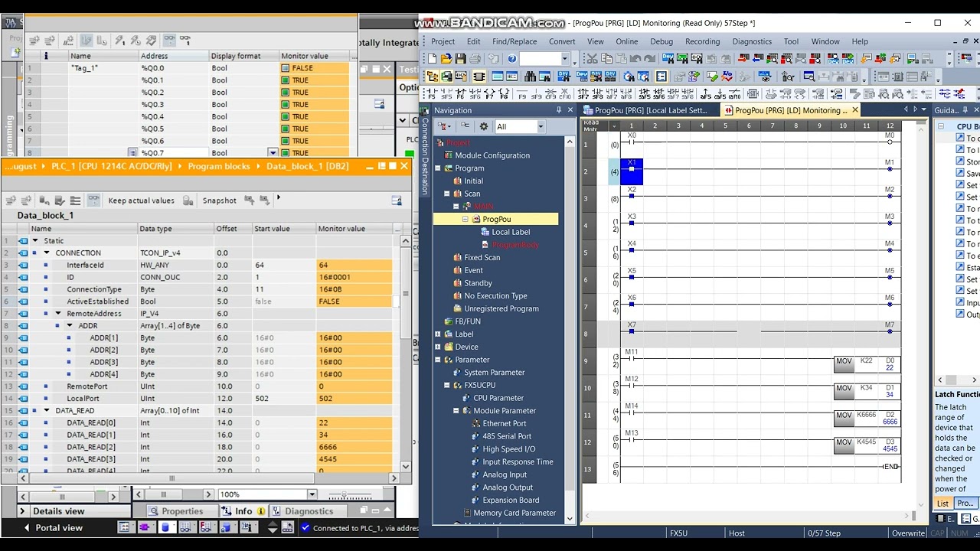Collapse Module Parameter node in Navigation tree

(x=456, y=411)
